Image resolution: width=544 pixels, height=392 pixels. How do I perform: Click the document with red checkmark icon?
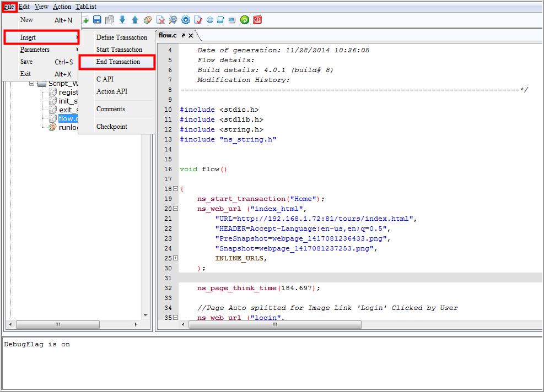click(198, 20)
